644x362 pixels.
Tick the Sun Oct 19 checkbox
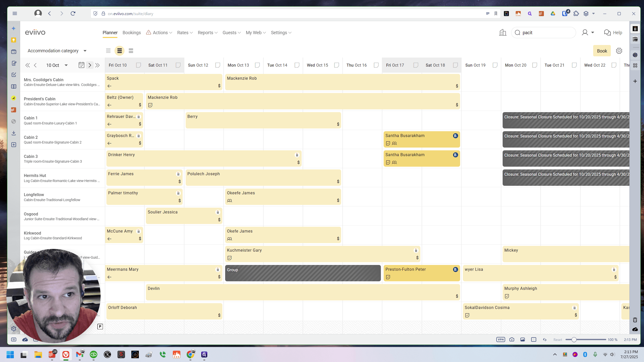[x=495, y=65]
